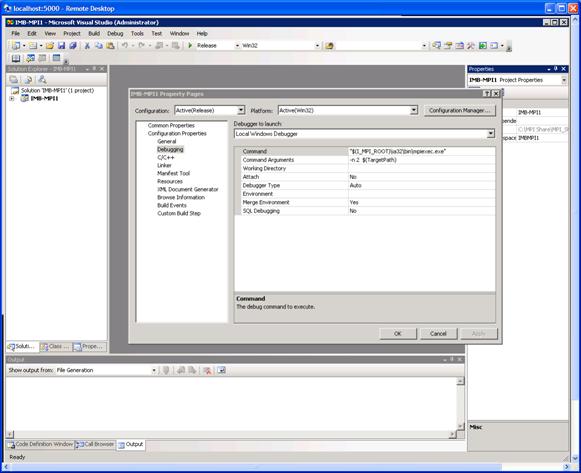581x473 pixels.
Task: Open the Show output from dropdown
Action: coord(154,370)
